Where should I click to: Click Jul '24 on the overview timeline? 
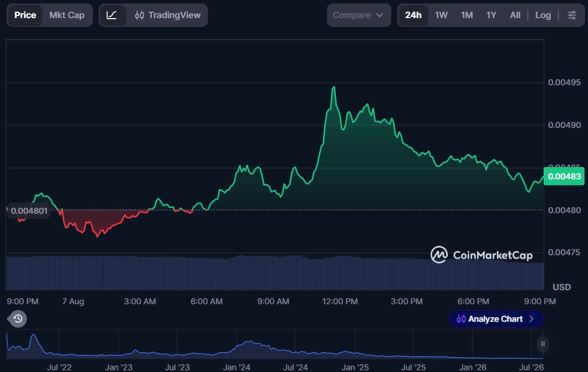click(x=295, y=367)
